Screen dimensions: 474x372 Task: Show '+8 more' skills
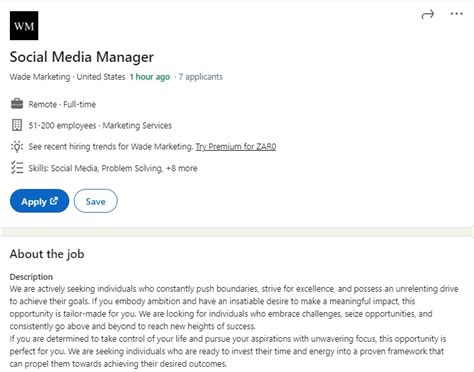pyautogui.click(x=182, y=168)
